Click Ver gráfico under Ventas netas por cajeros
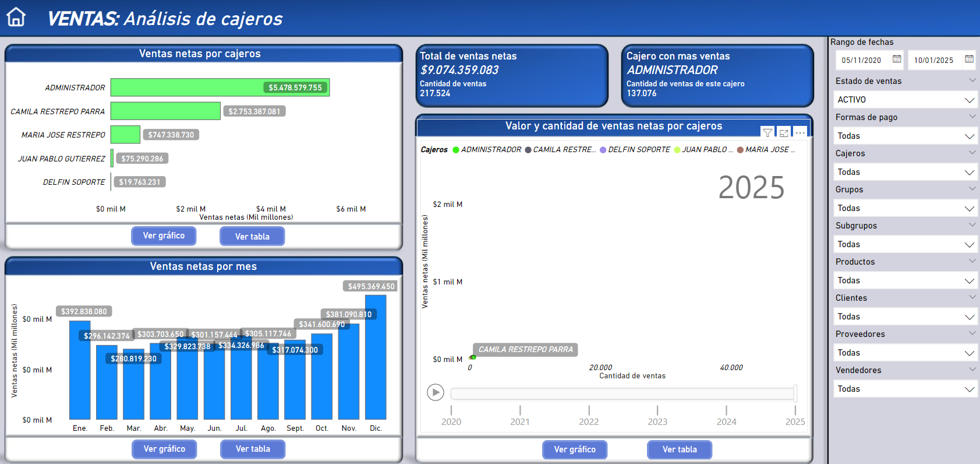The width and height of the screenshot is (980, 464). pos(164,235)
